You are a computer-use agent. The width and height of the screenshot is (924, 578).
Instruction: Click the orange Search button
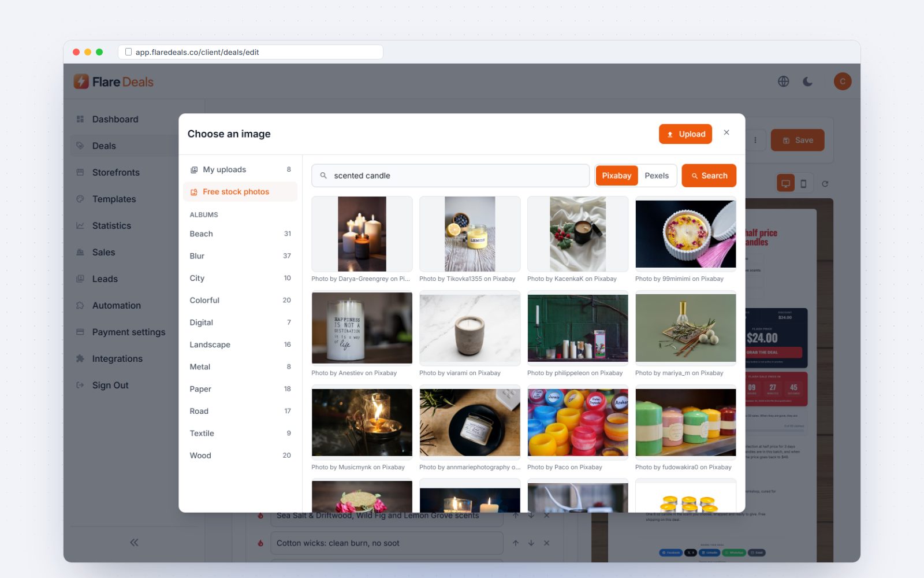click(x=709, y=176)
